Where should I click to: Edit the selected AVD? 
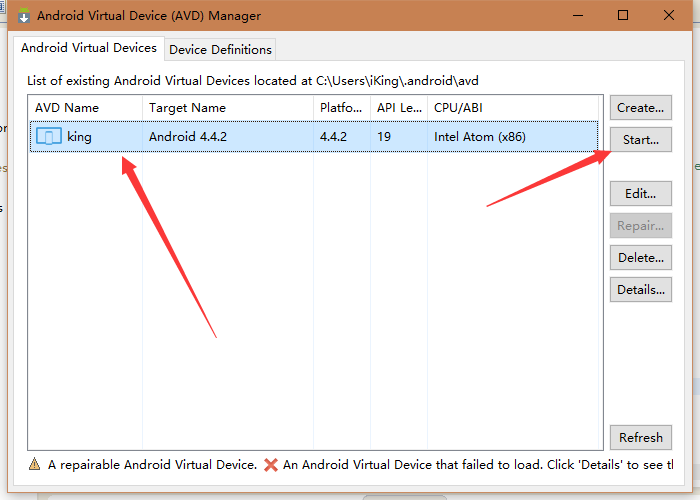coord(641,193)
